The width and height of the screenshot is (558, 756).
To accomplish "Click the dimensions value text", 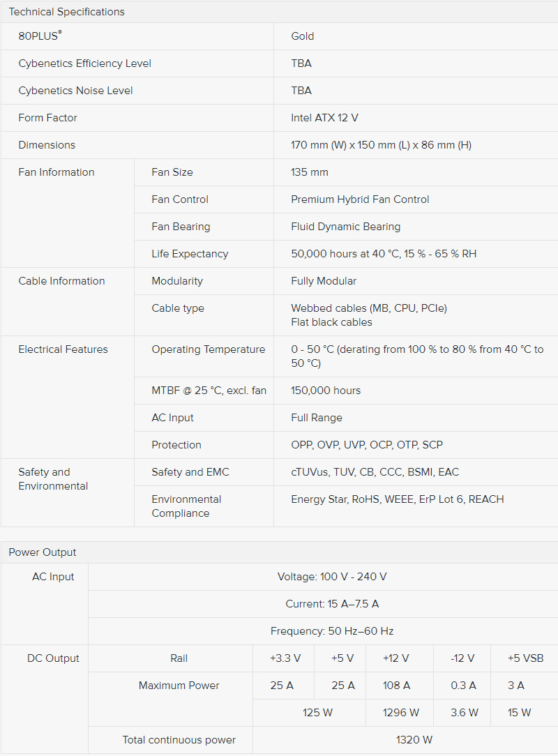I will pos(381,145).
